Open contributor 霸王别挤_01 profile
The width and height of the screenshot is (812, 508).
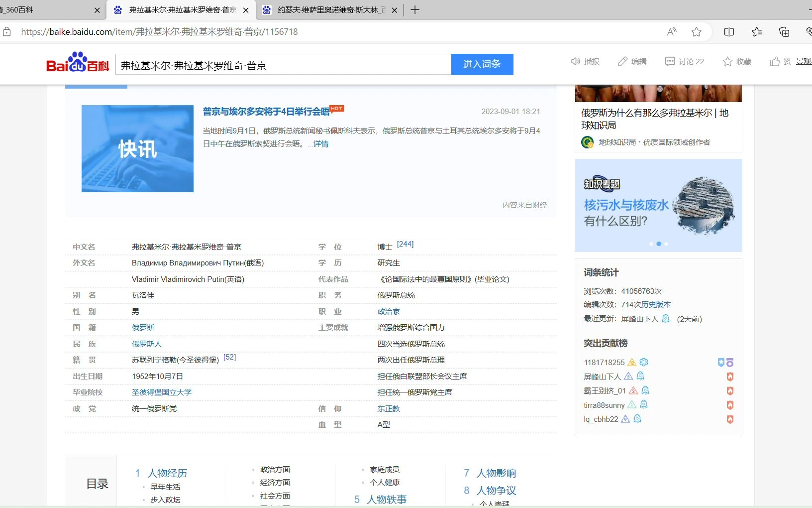pyautogui.click(x=605, y=391)
